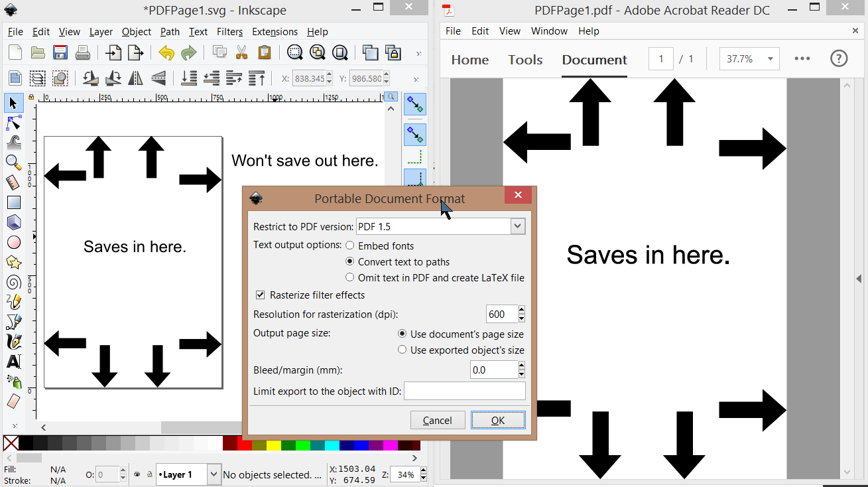
Task: Choose Use exported object's size
Action: coord(402,350)
